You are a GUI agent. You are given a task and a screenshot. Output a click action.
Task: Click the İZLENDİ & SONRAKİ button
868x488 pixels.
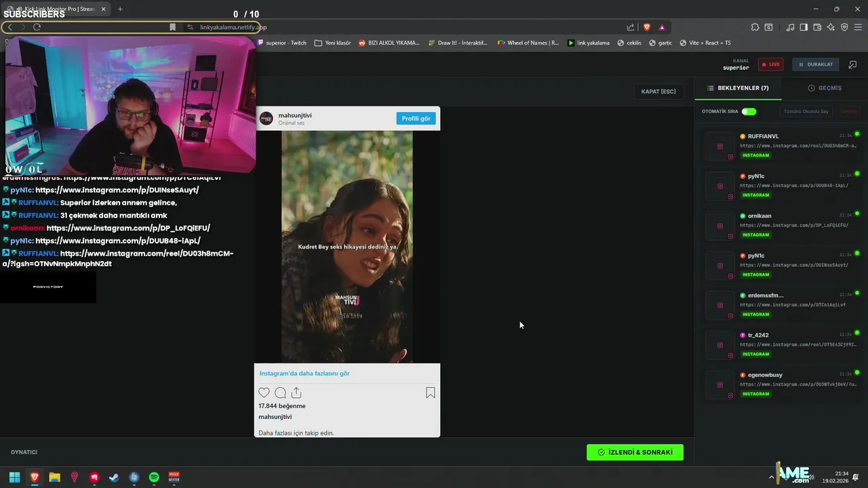635,452
